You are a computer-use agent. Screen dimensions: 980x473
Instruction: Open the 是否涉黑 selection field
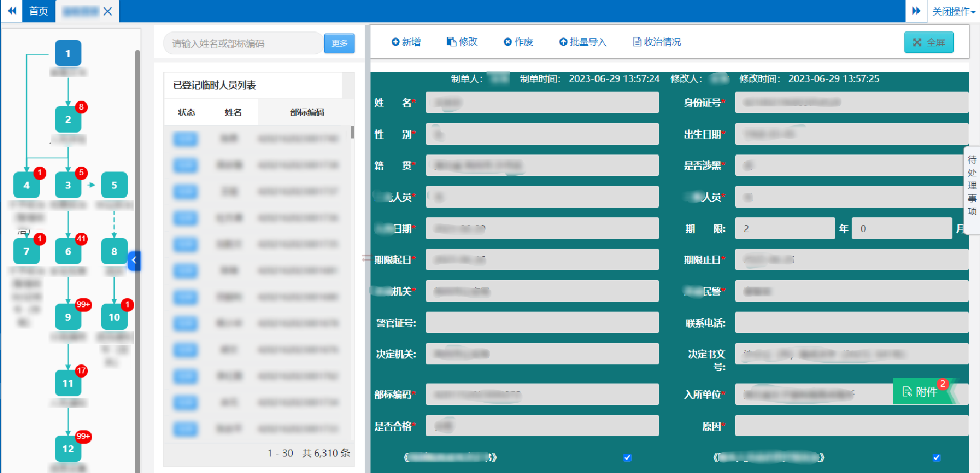851,166
